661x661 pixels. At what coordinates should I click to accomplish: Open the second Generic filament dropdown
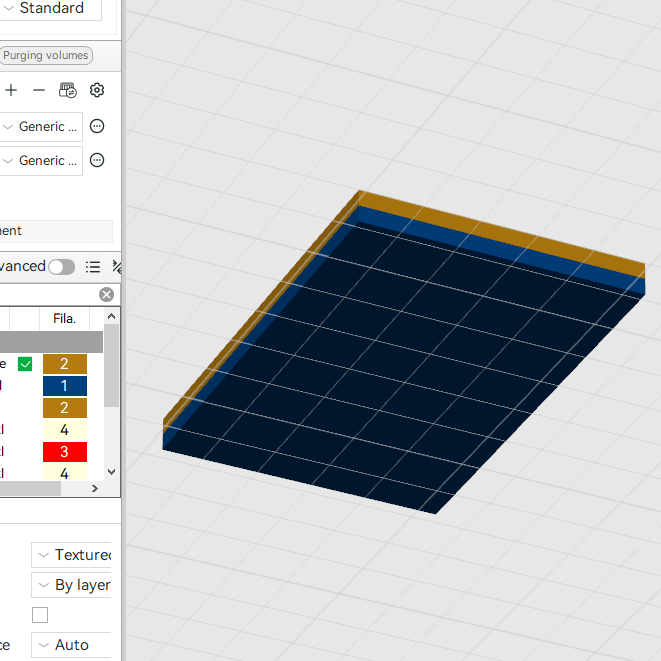[41, 161]
